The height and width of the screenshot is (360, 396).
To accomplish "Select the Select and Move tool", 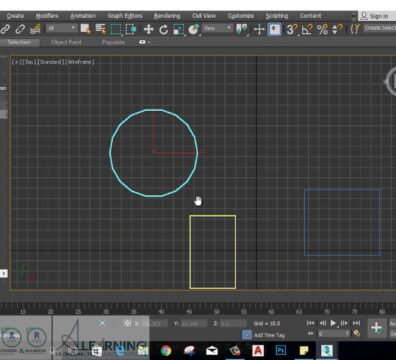I will click(x=149, y=29).
